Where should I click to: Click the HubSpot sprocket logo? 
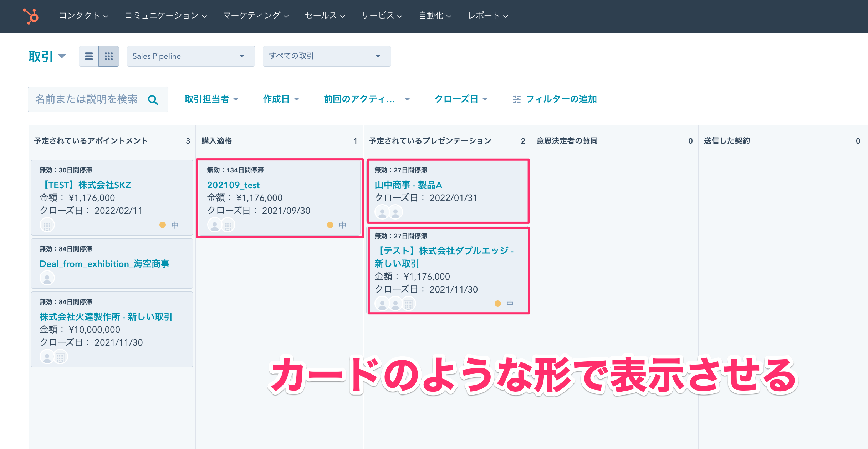tap(31, 16)
